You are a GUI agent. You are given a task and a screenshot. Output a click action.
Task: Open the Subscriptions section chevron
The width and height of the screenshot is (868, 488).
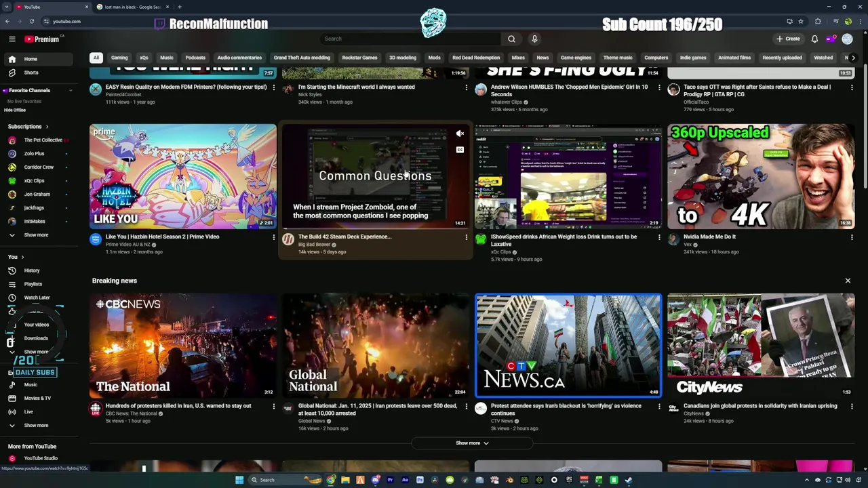(x=47, y=127)
